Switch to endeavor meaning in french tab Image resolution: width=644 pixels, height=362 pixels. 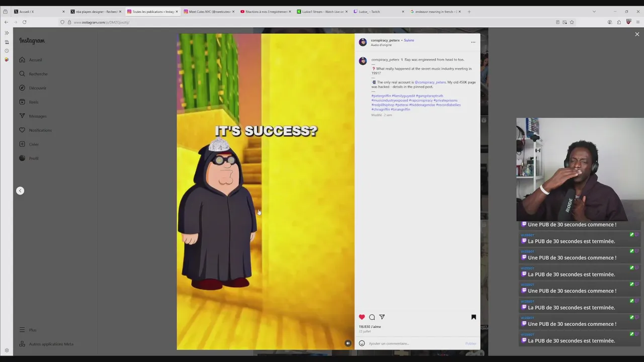point(435,12)
